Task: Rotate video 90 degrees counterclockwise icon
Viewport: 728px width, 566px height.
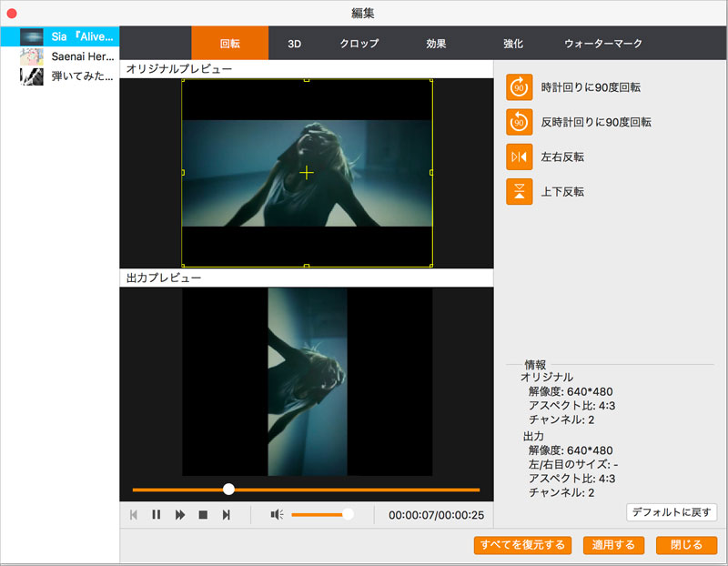Action: click(x=519, y=122)
